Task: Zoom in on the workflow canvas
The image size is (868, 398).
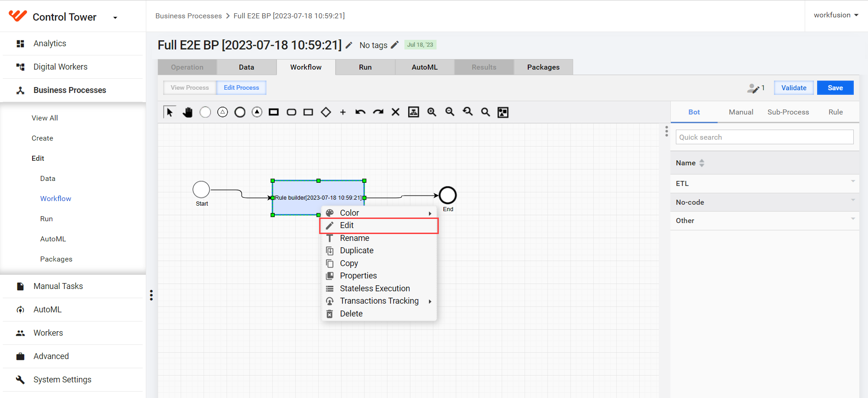Action: [432, 112]
